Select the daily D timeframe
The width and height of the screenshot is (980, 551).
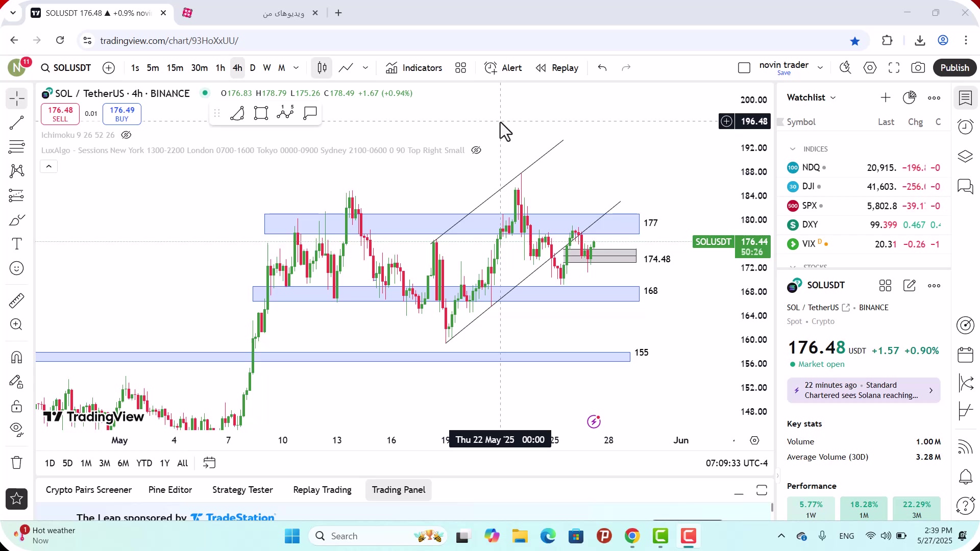pyautogui.click(x=253, y=68)
